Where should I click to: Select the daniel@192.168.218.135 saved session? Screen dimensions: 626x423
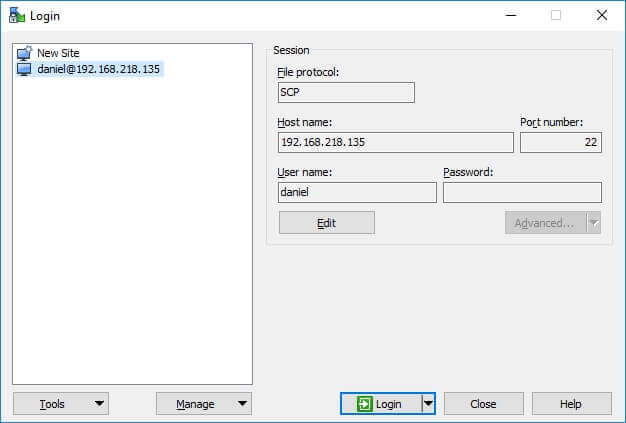pyautogui.click(x=98, y=69)
